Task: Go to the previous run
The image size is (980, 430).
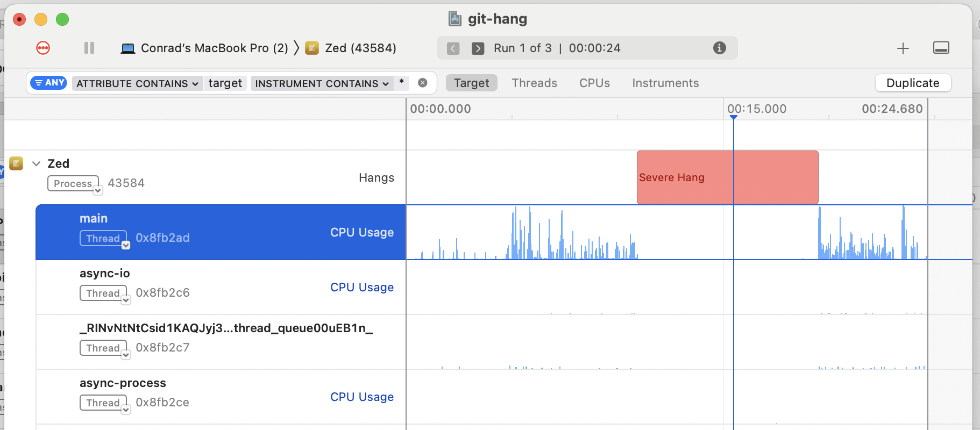Action: click(x=453, y=48)
